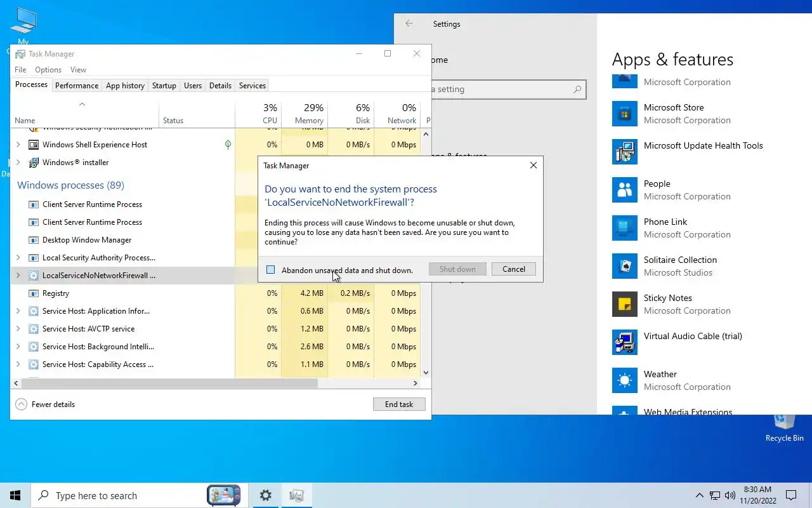Click the Settings gear taskbar icon

[266, 495]
